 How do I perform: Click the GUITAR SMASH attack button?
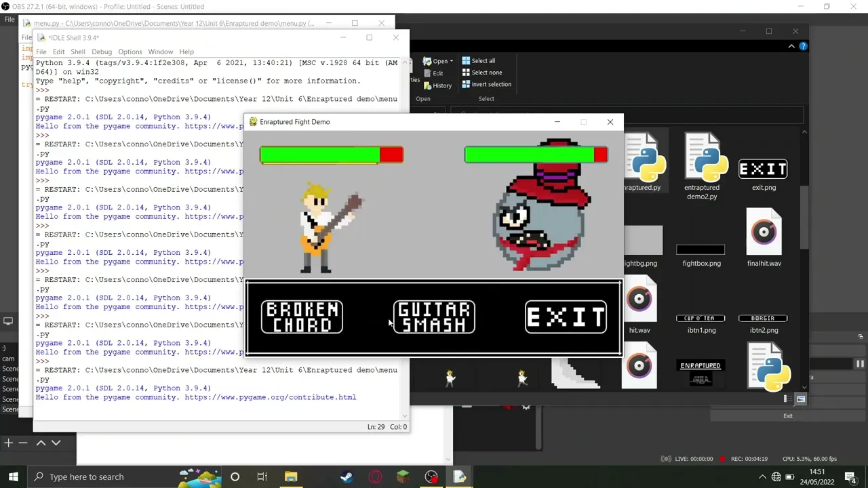point(434,317)
